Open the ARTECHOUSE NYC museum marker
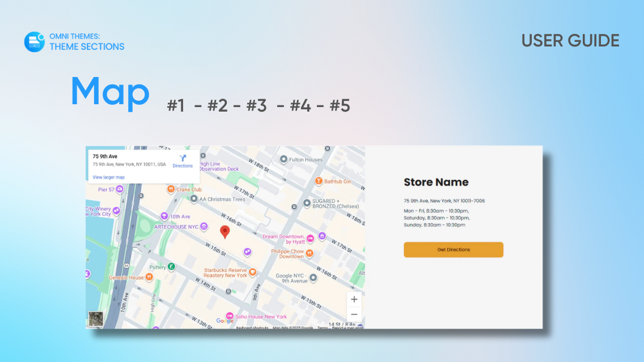Image resolution: width=644 pixels, height=362 pixels. coord(204,227)
